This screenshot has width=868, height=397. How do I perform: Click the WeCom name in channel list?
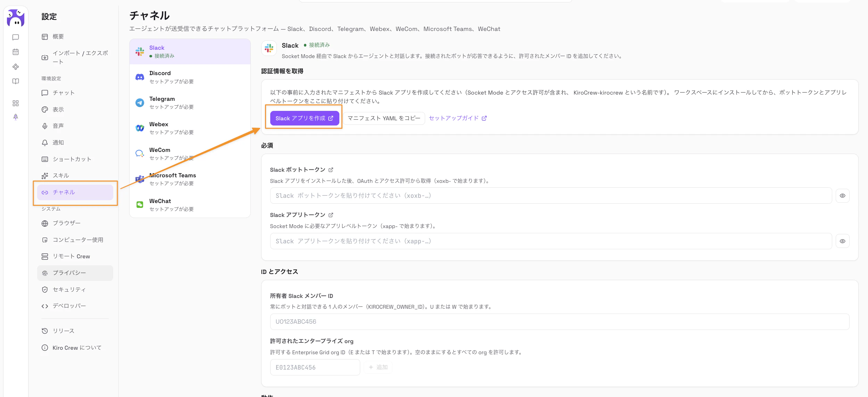tap(160, 150)
